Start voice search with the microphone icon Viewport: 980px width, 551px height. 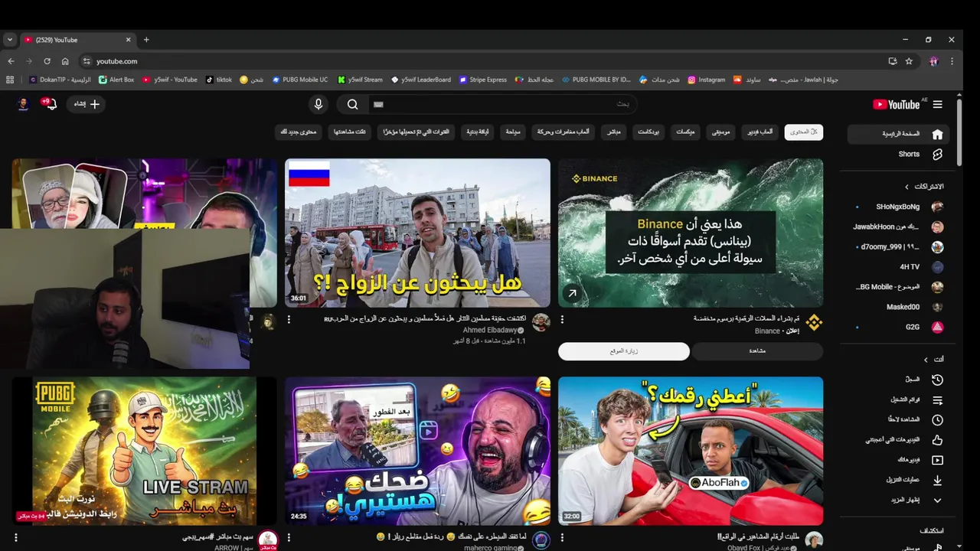(318, 104)
